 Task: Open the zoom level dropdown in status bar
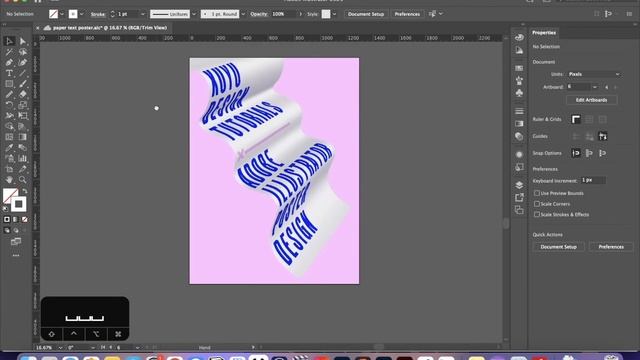pos(60,348)
